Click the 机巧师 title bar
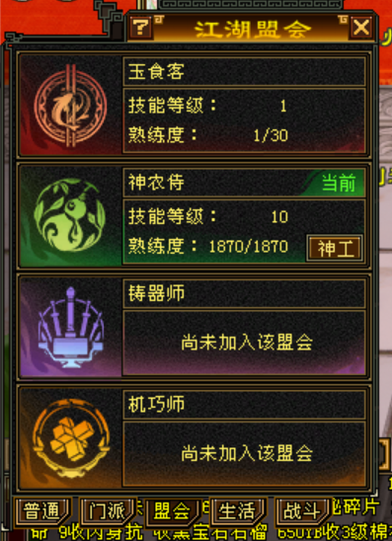 244,404
